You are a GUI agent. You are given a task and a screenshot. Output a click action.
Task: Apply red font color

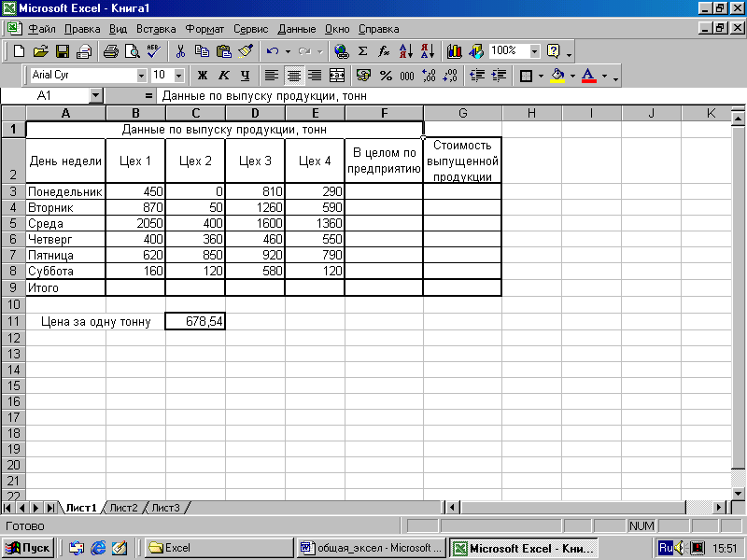(x=589, y=76)
